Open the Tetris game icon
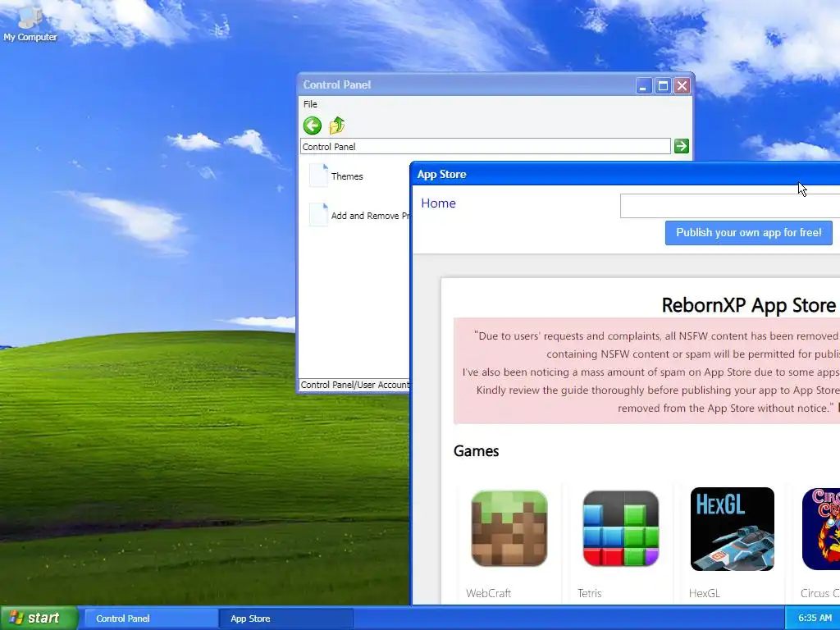 [620, 529]
